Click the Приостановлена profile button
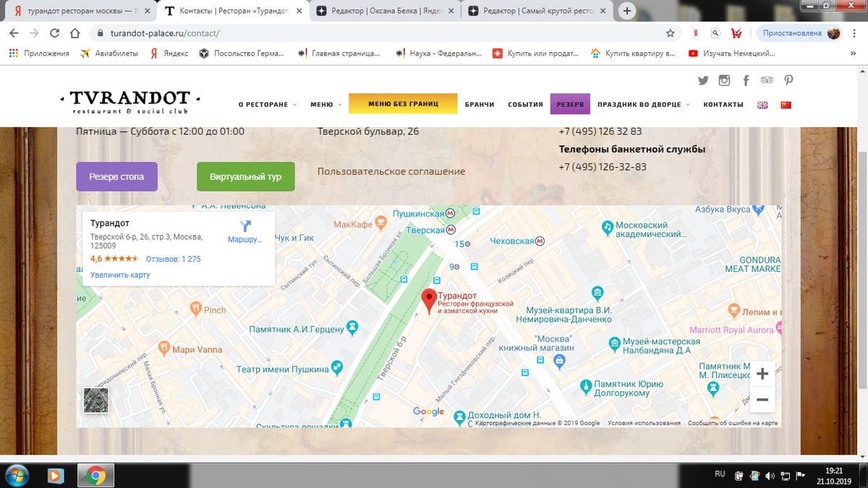Viewport: 868px width, 488px height. (x=800, y=33)
